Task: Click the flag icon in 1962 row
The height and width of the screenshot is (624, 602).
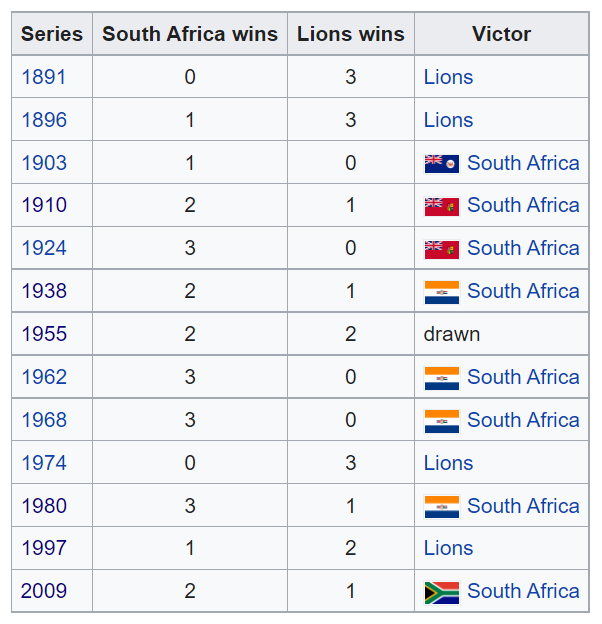Action: point(442,378)
